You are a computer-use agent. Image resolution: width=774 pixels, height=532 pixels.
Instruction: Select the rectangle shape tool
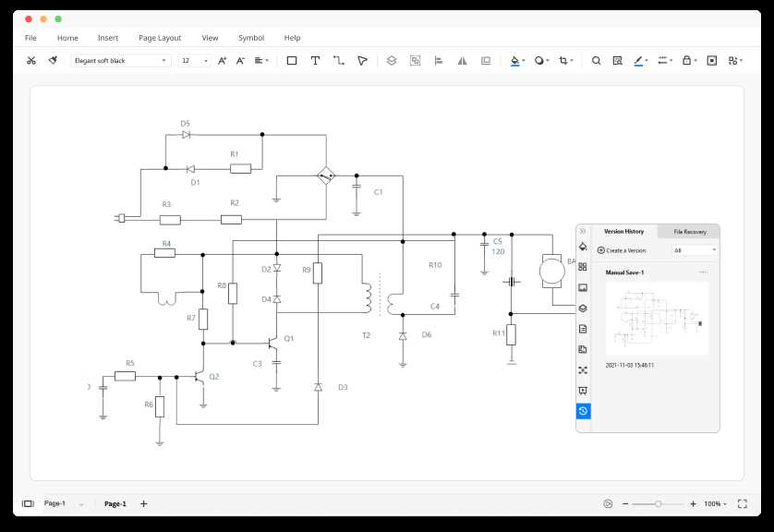tap(292, 61)
